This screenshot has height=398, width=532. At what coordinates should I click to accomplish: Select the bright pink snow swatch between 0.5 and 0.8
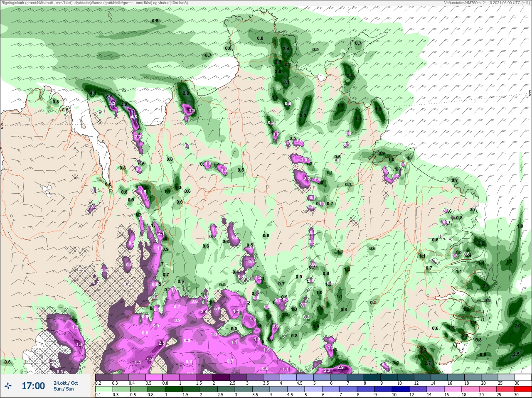coord(154,377)
